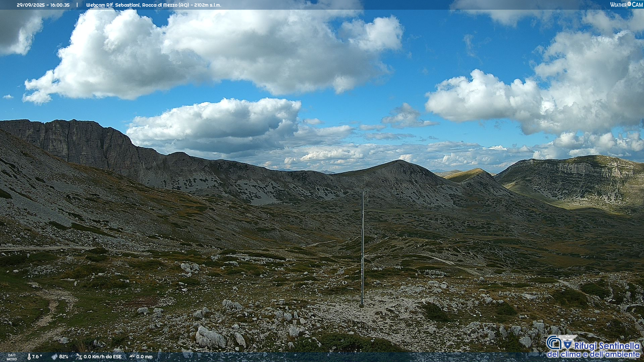This screenshot has height=362, width=644.
Task: Click the rain umbrella icon
Action: [x=132, y=357]
